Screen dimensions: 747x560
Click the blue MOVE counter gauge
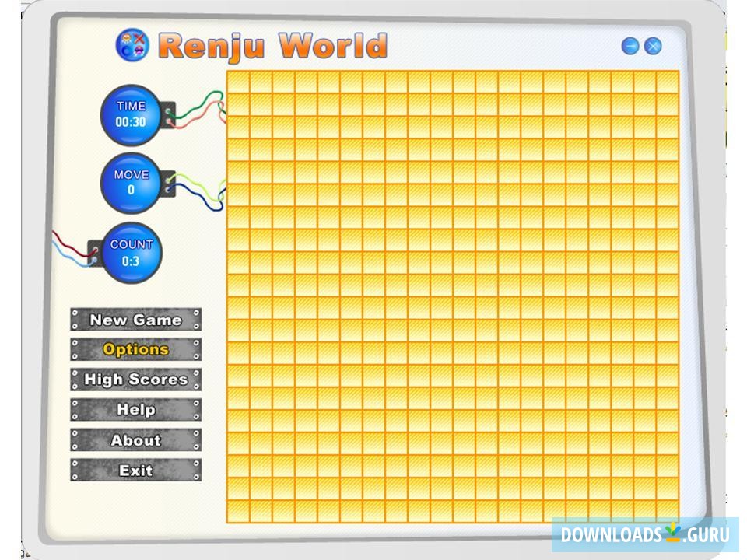coord(131,184)
